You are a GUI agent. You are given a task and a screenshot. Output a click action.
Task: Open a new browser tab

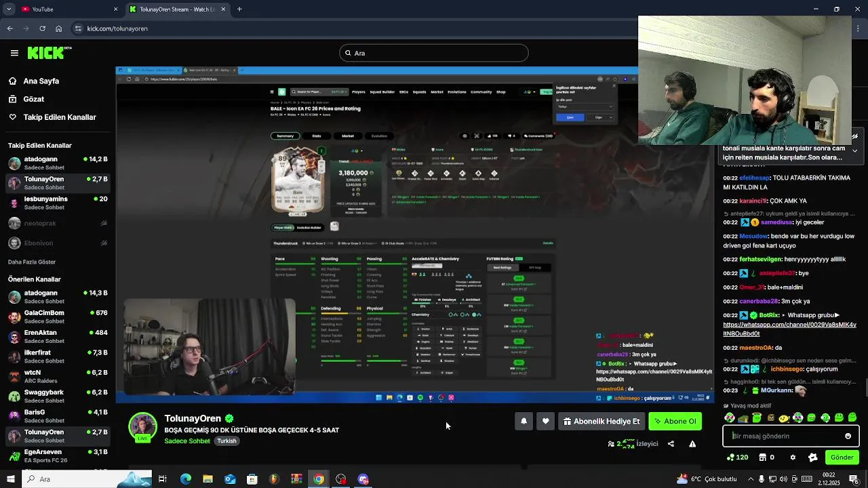tap(239, 9)
